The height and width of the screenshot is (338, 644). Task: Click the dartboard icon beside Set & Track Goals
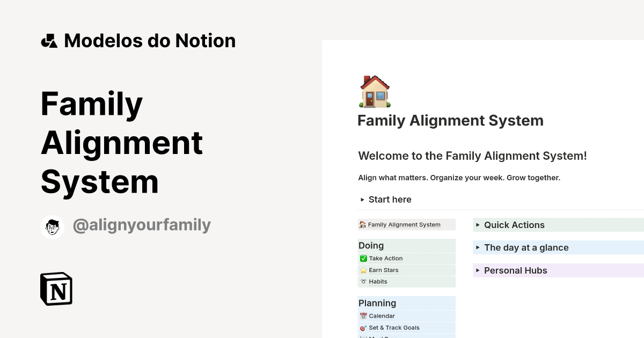click(363, 327)
